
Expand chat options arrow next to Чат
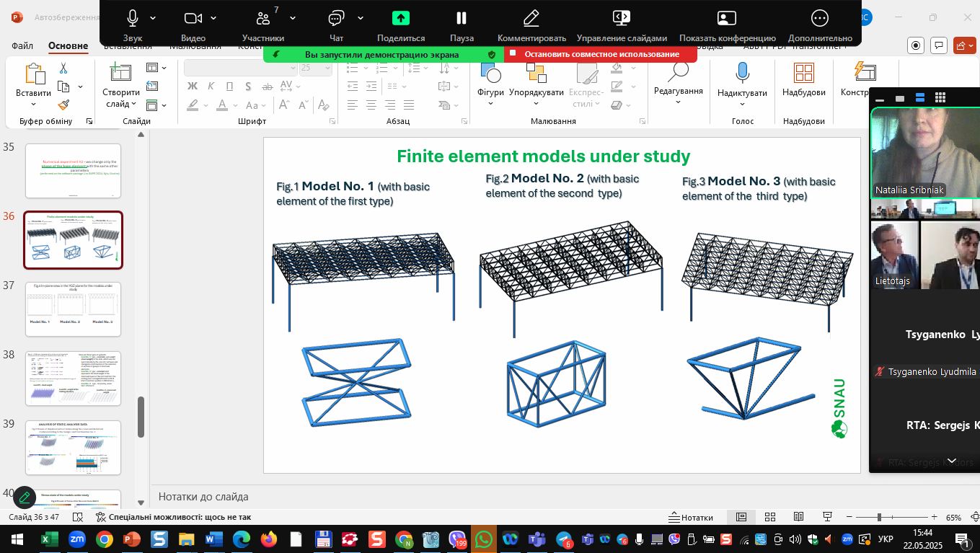tap(360, 19)
